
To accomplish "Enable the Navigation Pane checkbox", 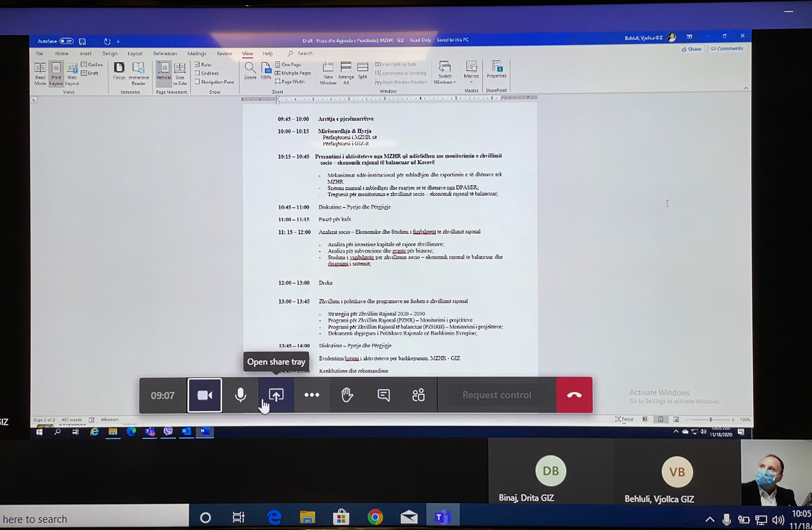I will click(197, 82).
